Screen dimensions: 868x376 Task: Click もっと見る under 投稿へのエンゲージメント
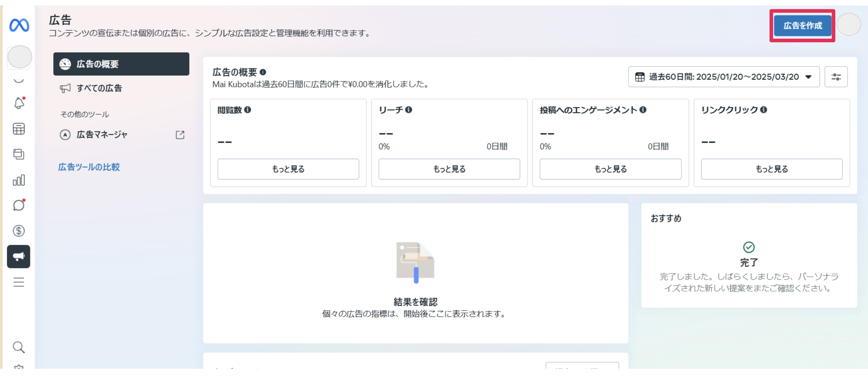click(610, 169)
